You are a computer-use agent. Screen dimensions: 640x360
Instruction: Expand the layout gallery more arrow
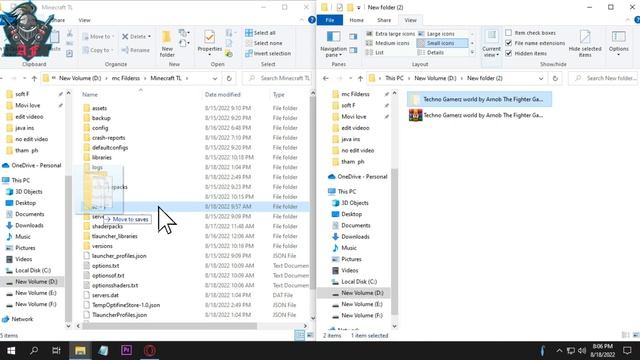(x=472, y=53)
